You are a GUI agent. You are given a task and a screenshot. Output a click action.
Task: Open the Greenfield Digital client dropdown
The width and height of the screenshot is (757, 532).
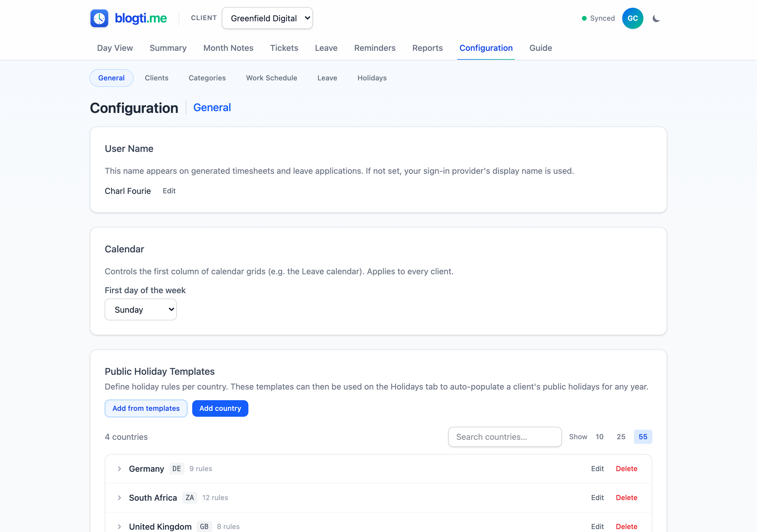267,18
